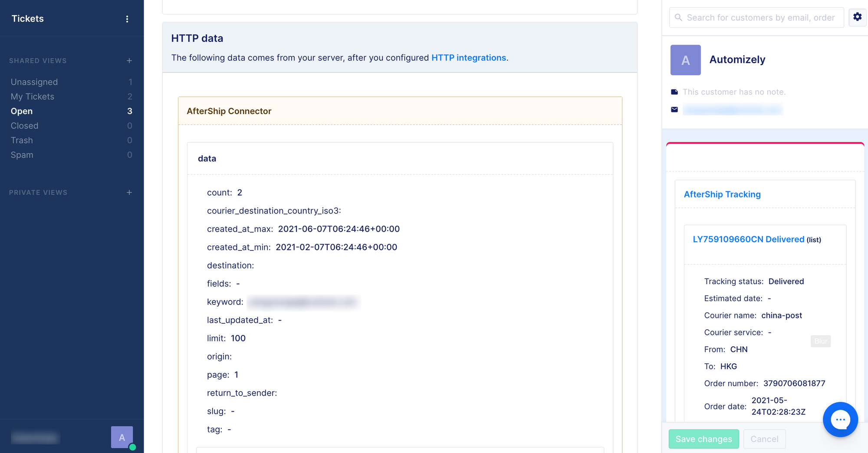This screenshot has height=453, width=868.
Task: Open the settings gear icon
Action: [857, 17]
